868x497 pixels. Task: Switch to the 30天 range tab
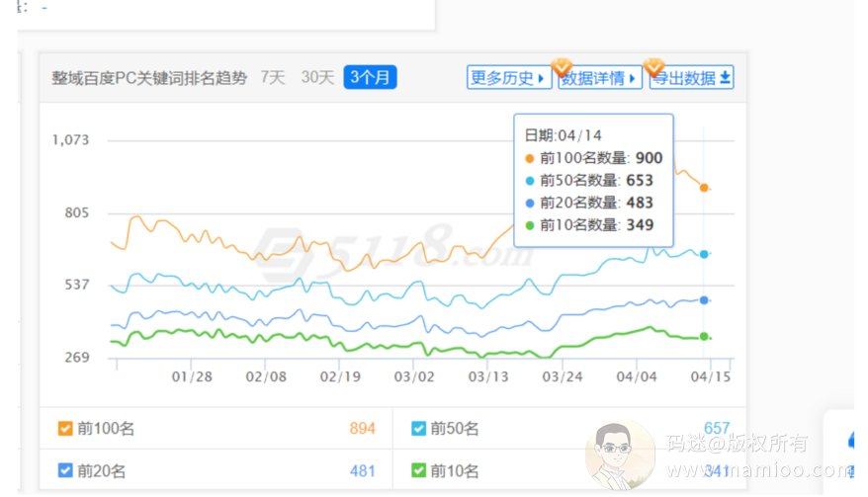tap(317, 78)
